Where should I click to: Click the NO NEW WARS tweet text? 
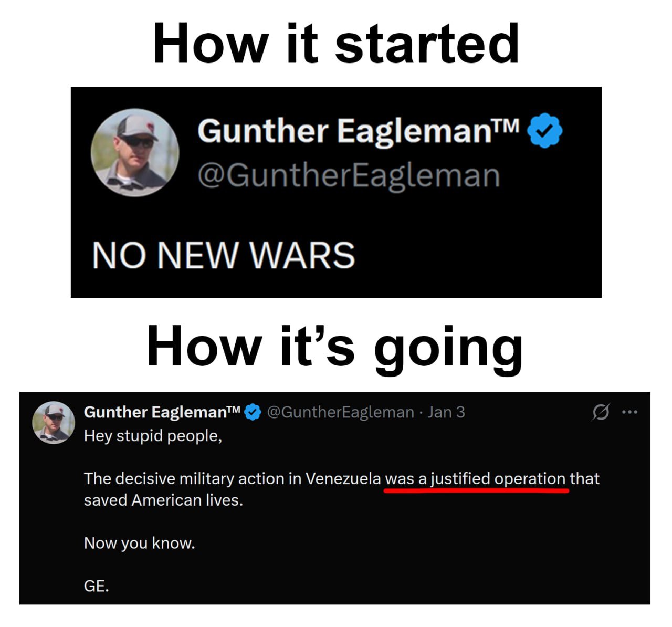[x=224, y=255]
